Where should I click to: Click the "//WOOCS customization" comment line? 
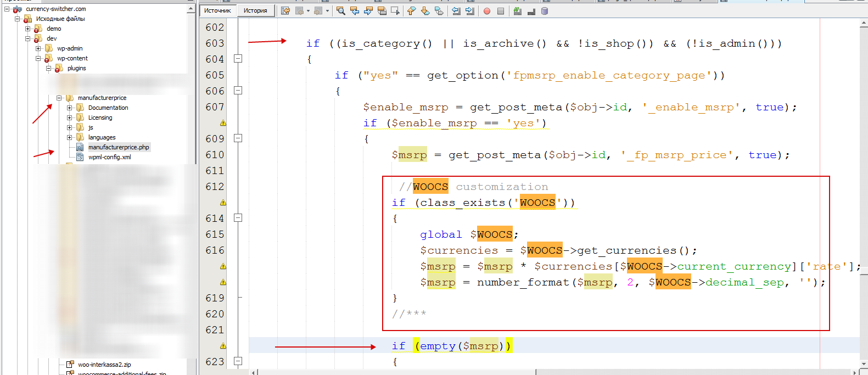click(x=473, y=187)
